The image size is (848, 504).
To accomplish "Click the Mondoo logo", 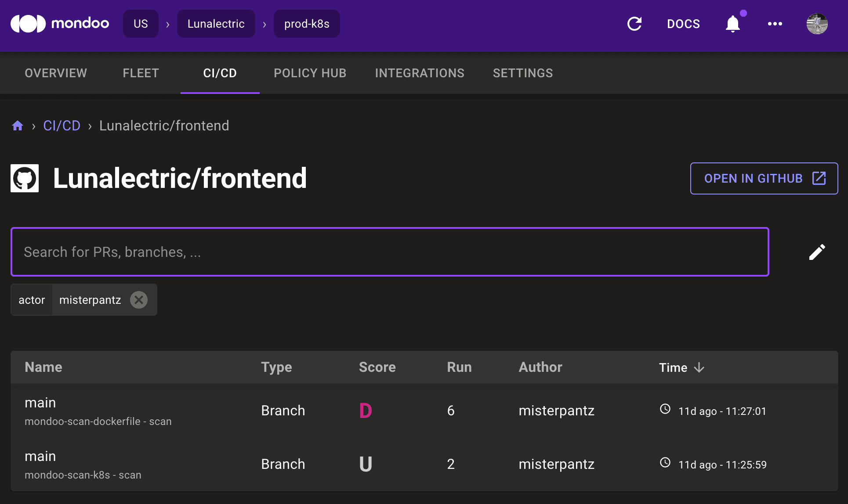I will (59, 24).
